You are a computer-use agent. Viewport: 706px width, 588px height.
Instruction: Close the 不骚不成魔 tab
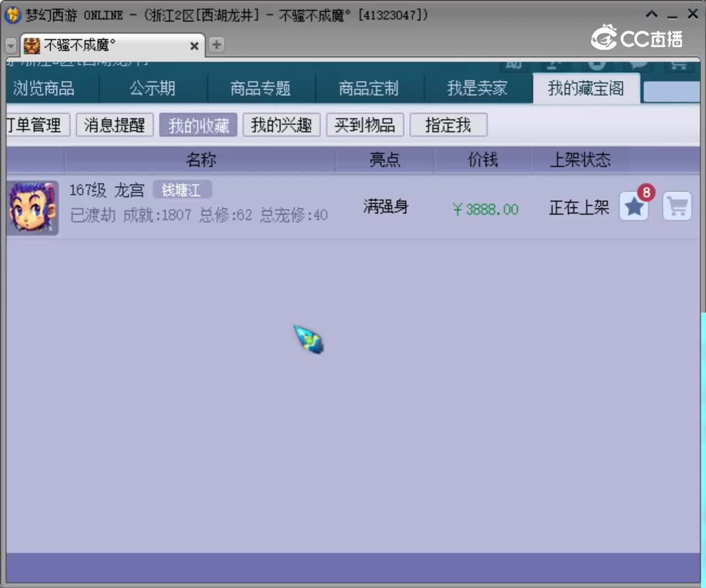[194, 46]
